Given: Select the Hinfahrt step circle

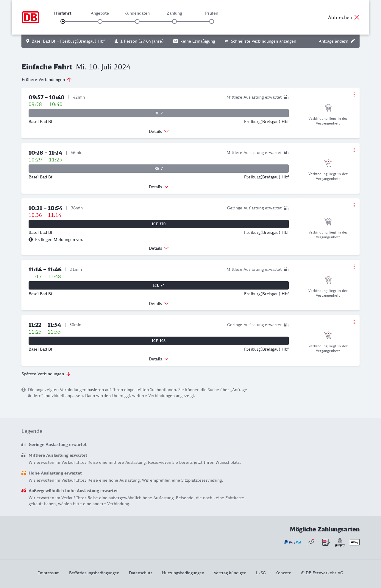Looking at the screenshot, I should coord(63,21).
